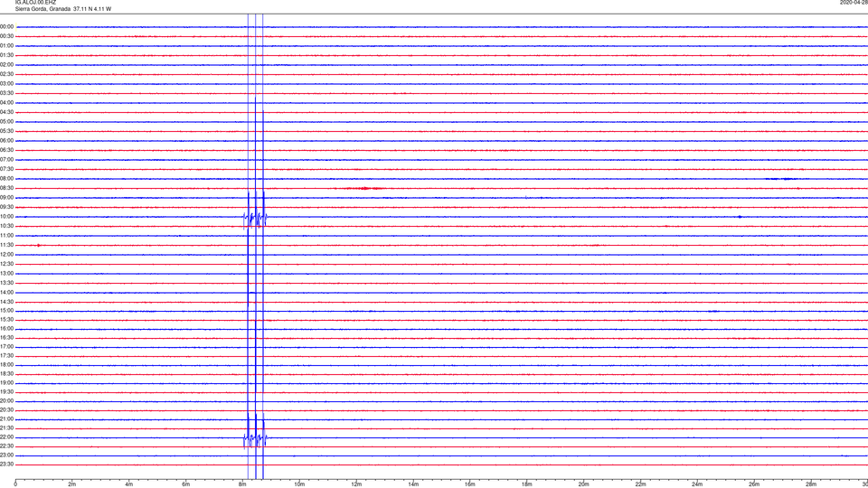Select the 11:30 trace time label

[6, 245]
